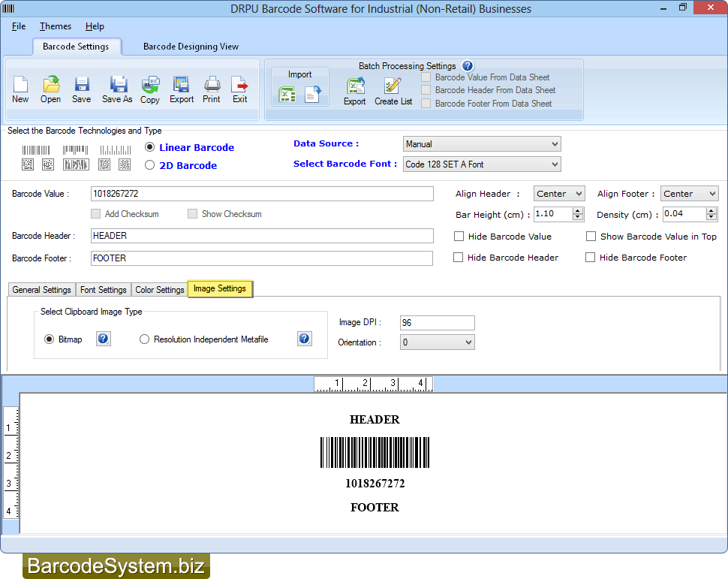Screen dimensions: 728x579
Task: Open Batch Processing Settings help icon
Action: pos(468,66)
